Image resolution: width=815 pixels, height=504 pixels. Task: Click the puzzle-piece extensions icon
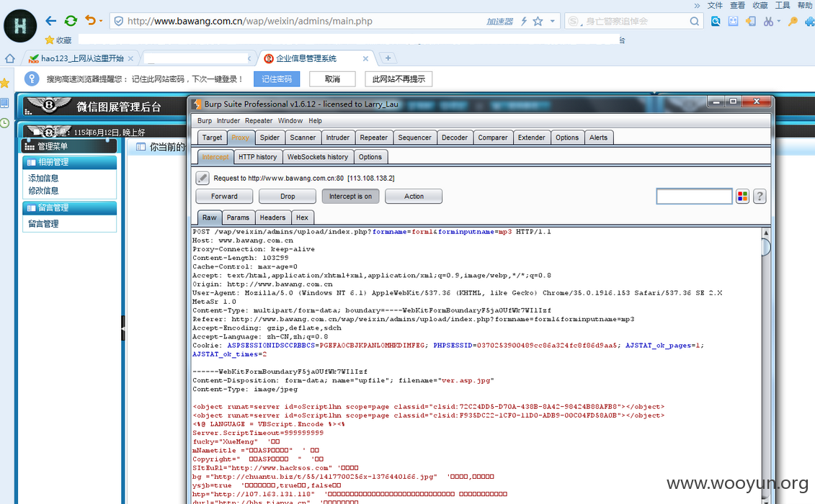tap(809, 22)
